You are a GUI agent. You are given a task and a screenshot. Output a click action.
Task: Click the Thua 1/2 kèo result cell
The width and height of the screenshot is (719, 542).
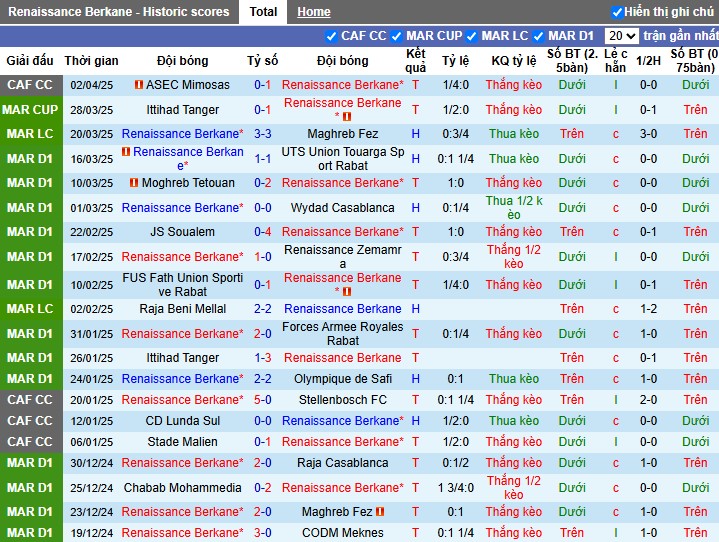pos(514,208)
